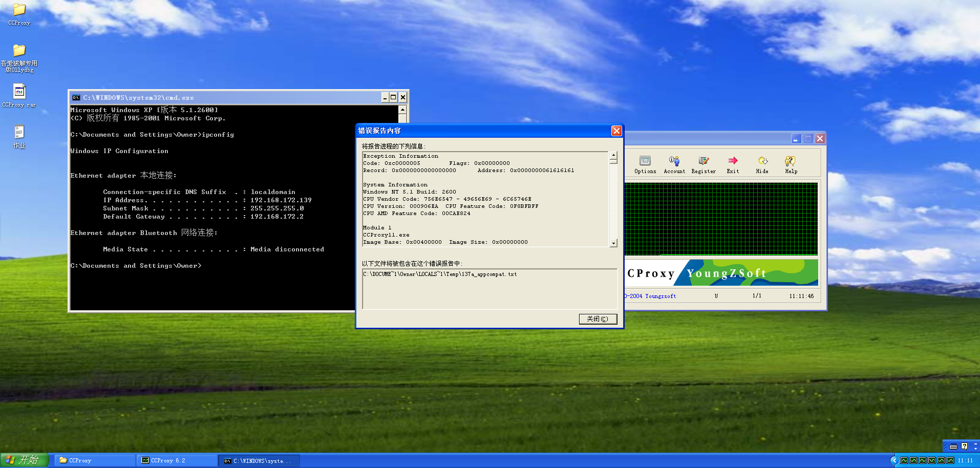
Task: Click Subnet Mask 255.255.255.0 line
Action: [203, 208]
